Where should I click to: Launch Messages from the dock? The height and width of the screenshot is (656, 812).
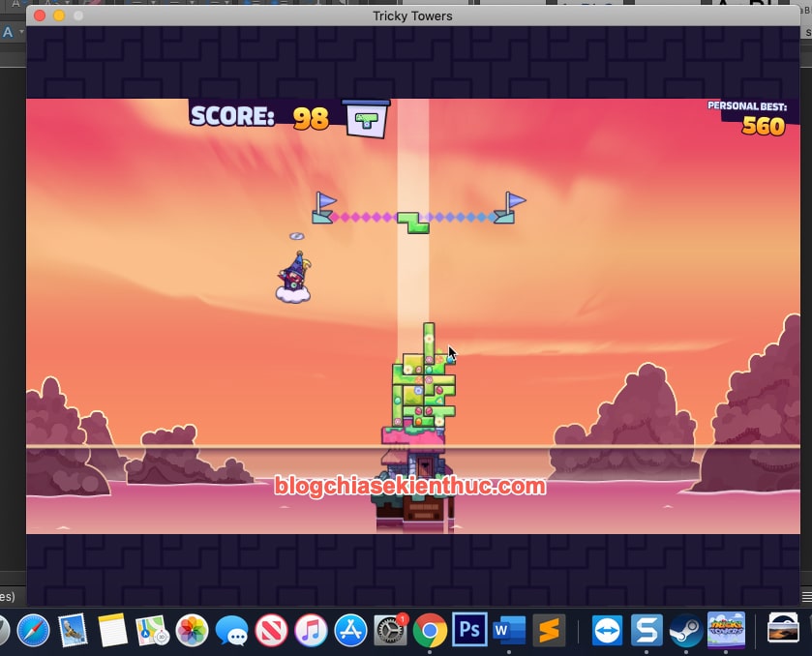coord(231,631)
